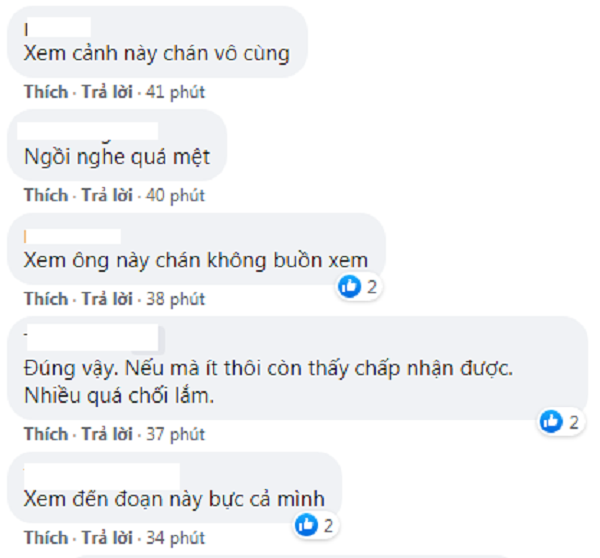Click the like reaction icon on "Xem đến đoạn này bực cả mình"
The height and width of the screenshot is (558, 600).
308,523
